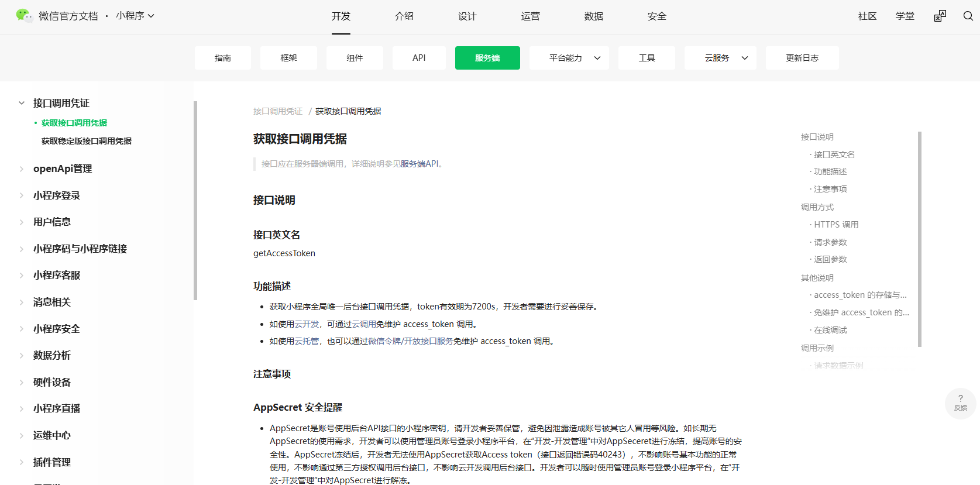The image size is (980, 485).
Task: Open the 云服务 dropdown
Action: point(720,58)
